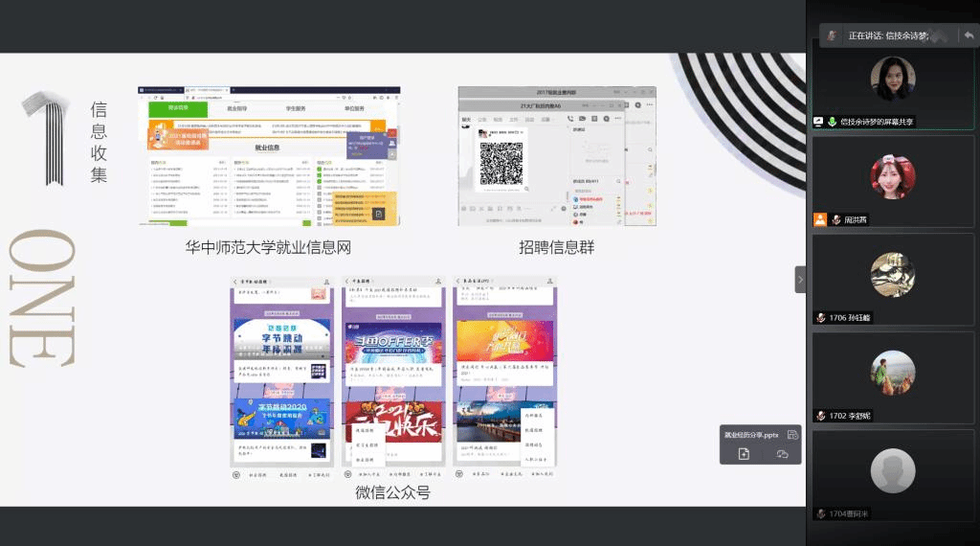980x546 pixels.
Task: Click the orange host icon beside 周洪茜
Action: click(x=820, y=219)
